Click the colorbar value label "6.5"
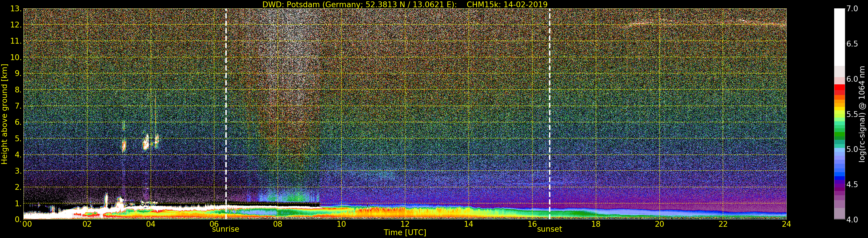 [852, 44]
